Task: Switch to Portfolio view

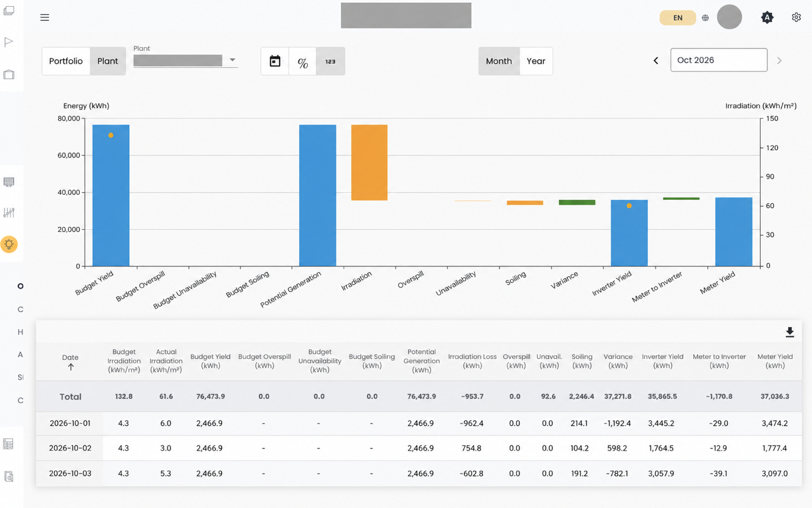Action: click(x=66, y=61)
